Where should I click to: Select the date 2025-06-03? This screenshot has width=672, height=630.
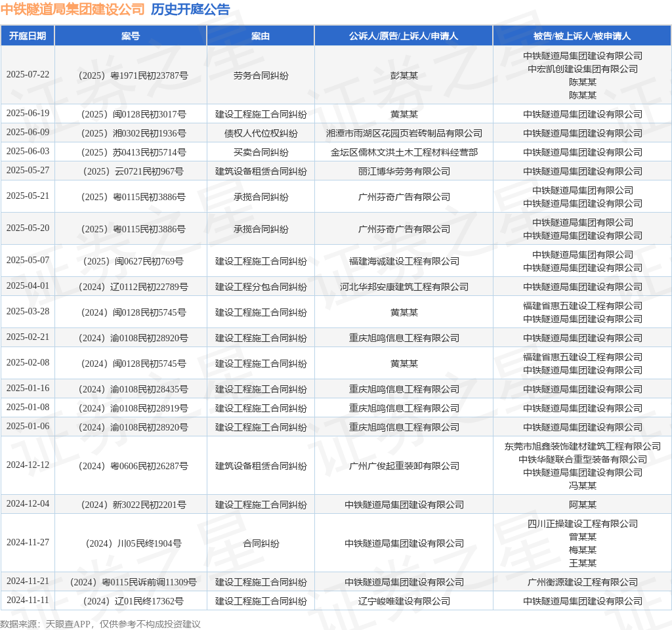28,152
